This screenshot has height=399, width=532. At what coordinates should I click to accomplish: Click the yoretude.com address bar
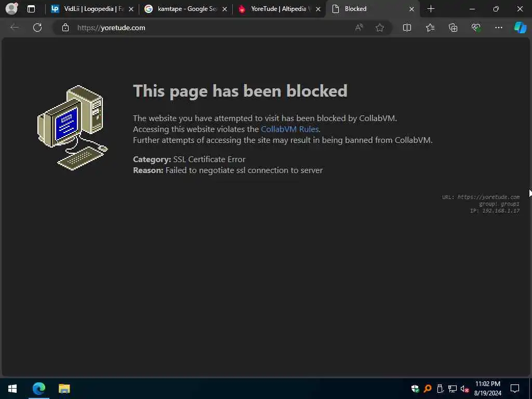pyautogui.click(x=204, y=28)
